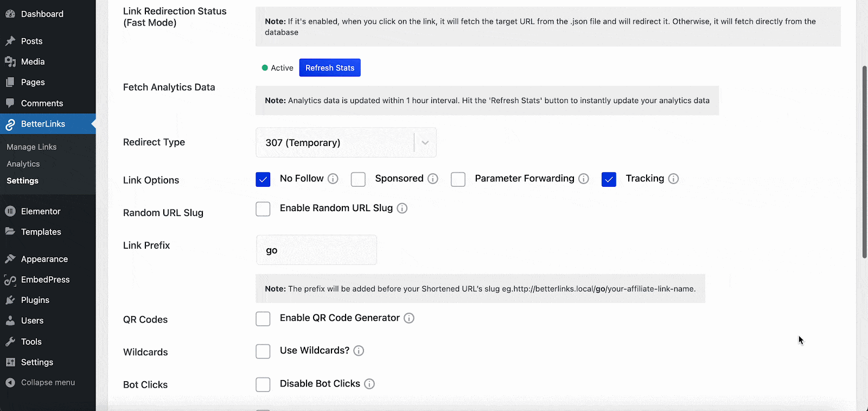The height and width of the screenshot is (411, 868).
Task: Click the EmbedPress icon
Action: click(10, 280)
